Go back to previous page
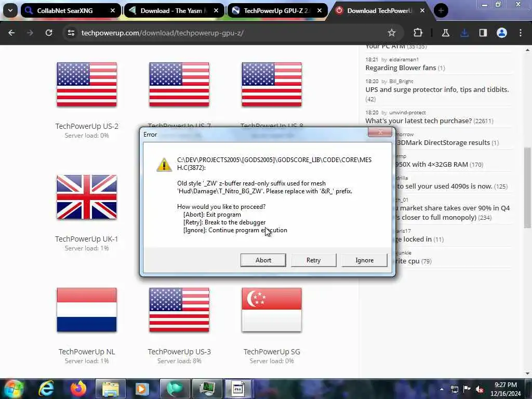The image size is (532, 399). pos(11,33)
